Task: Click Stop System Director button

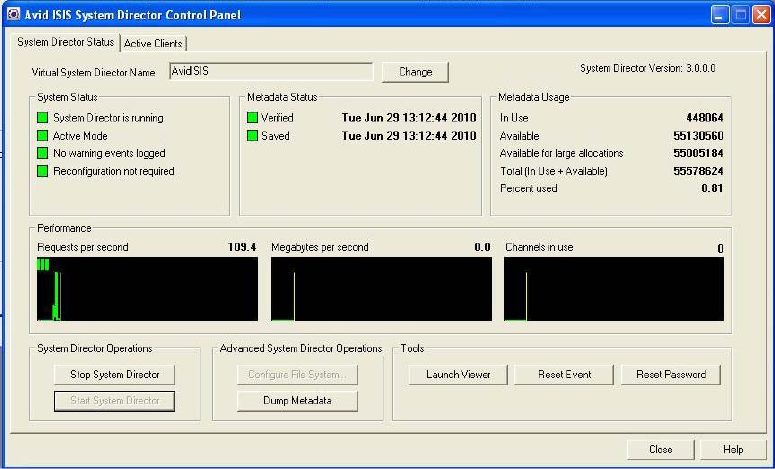Action: tap(114, 375)
